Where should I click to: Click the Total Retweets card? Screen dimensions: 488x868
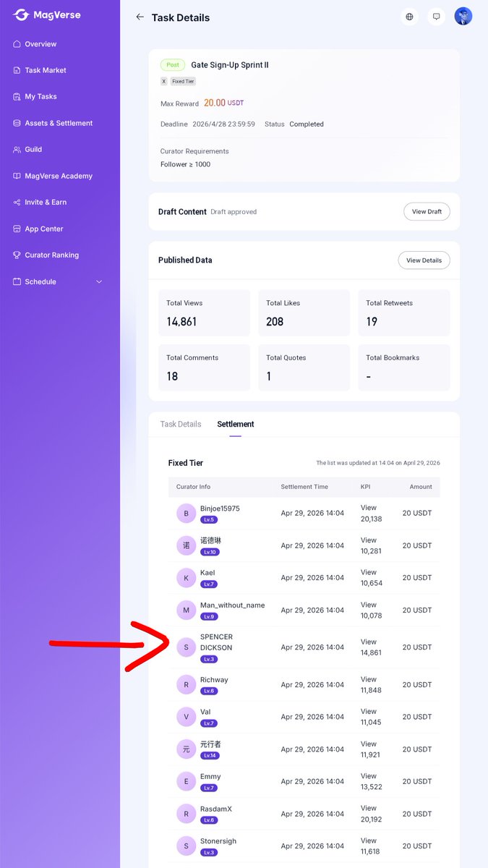pyautogui.click(x=404, y=313)
